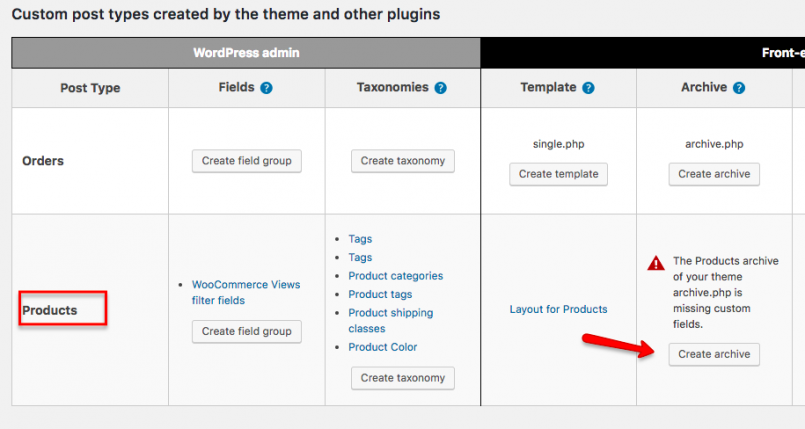Open Product categories taxonomy link

pos(395,276)
